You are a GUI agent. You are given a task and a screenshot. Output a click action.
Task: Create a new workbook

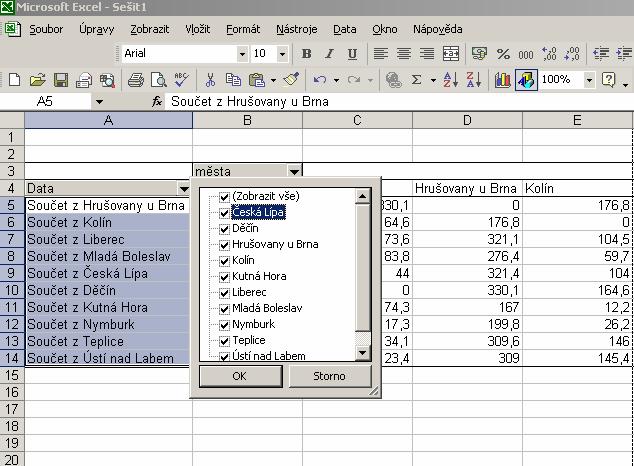14,80
